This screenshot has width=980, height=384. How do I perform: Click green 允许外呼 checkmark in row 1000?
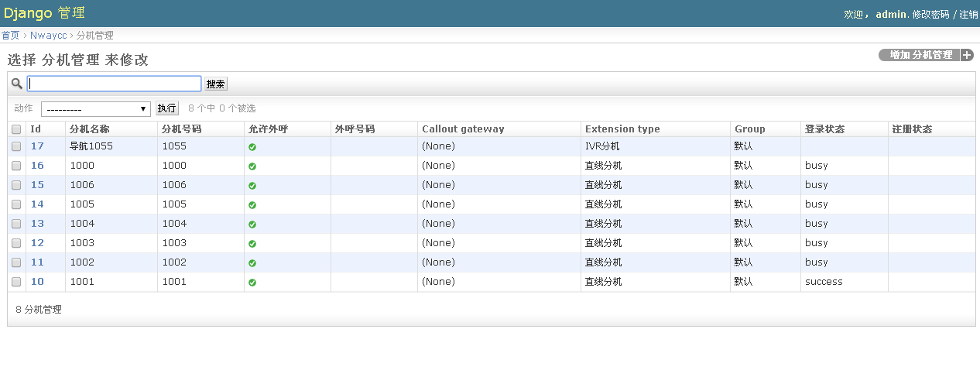252,166
